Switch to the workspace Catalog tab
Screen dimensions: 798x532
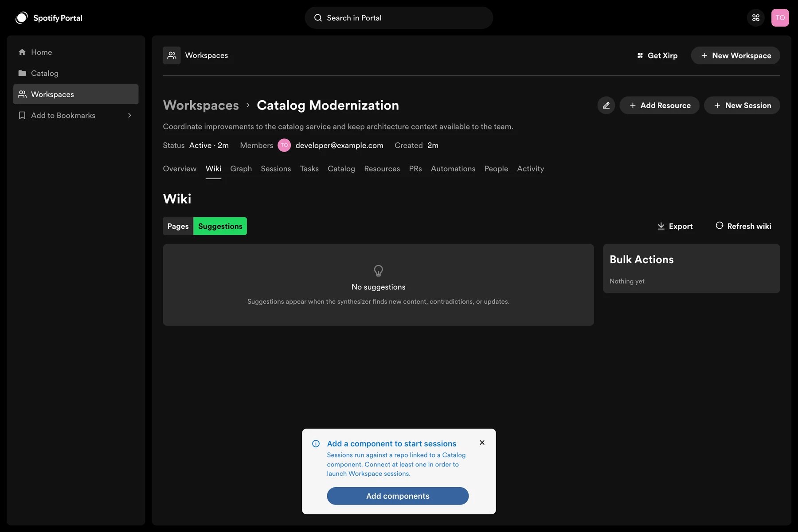point(341,169)
